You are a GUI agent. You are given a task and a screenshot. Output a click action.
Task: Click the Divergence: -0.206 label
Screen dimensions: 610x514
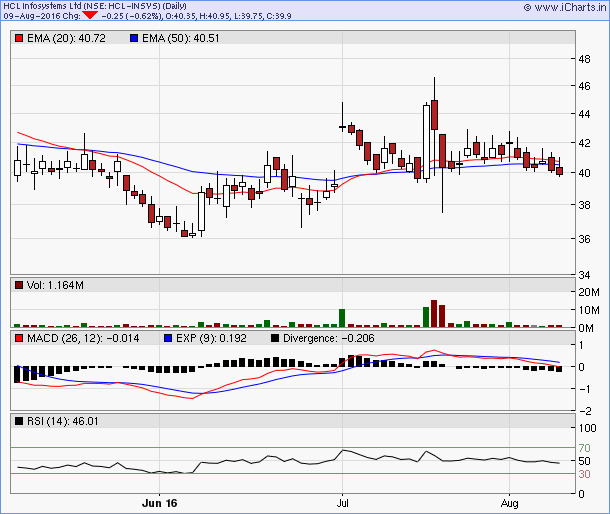click(x=328, y=338)
